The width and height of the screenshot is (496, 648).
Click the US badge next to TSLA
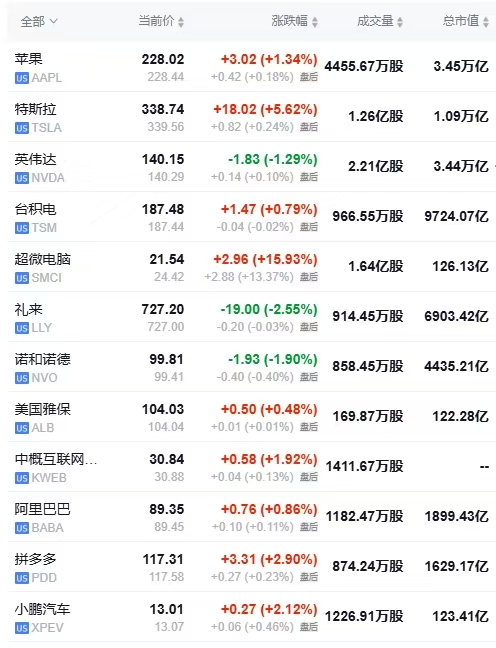[22, 128]
